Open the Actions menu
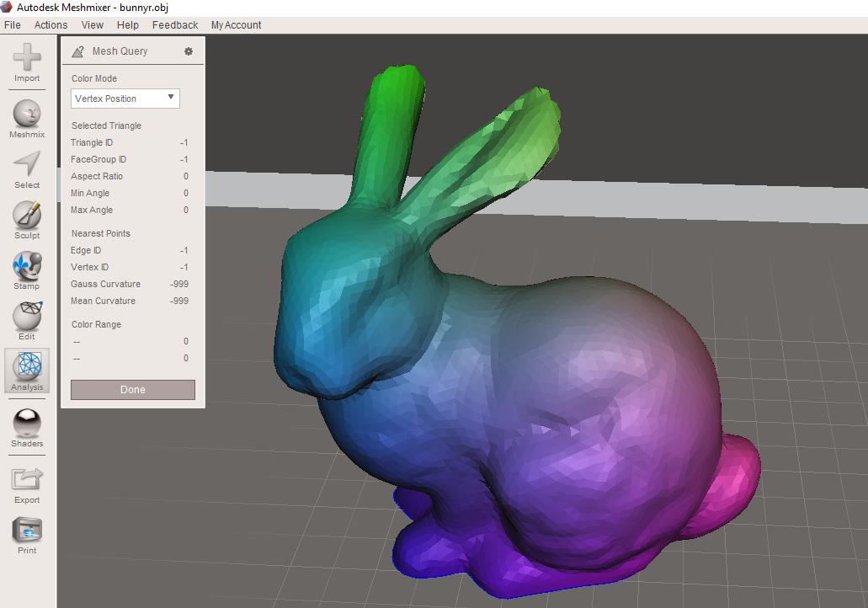This screenshot has width=868, height=608. 51,25
